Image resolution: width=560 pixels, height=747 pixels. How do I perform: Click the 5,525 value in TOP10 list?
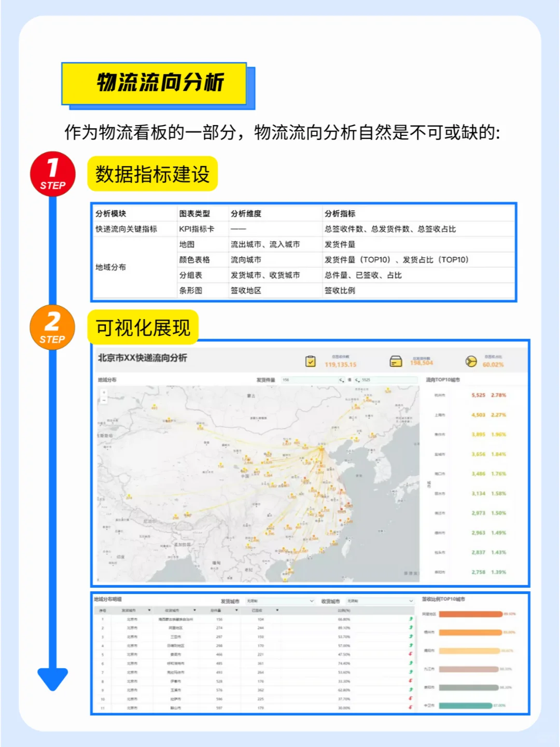point(478,395)
